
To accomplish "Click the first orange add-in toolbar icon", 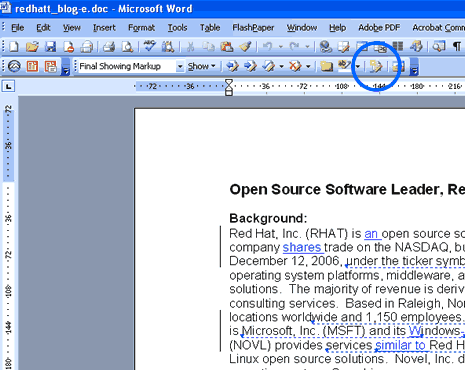I will click(x=32, y=66).
